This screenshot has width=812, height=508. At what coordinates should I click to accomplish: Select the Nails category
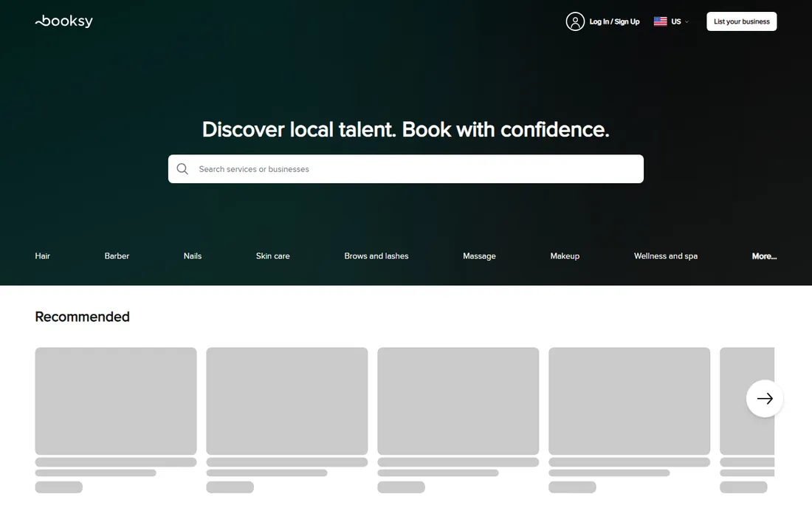[193, 255]
